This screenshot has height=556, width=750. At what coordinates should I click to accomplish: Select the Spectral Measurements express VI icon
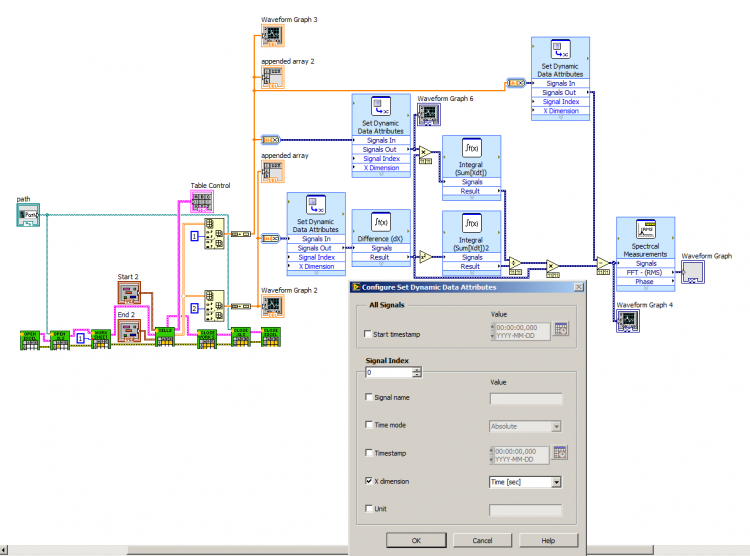[645, 229]
